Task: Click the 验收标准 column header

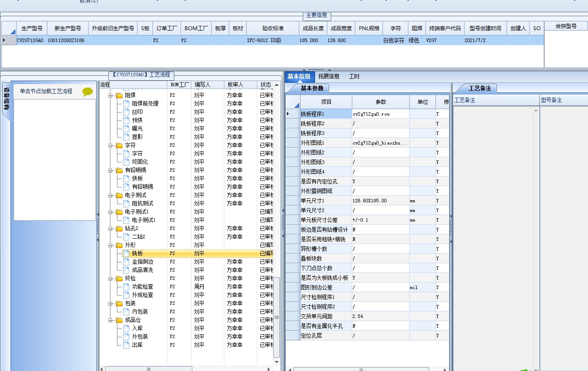Action: pos(273,28)
